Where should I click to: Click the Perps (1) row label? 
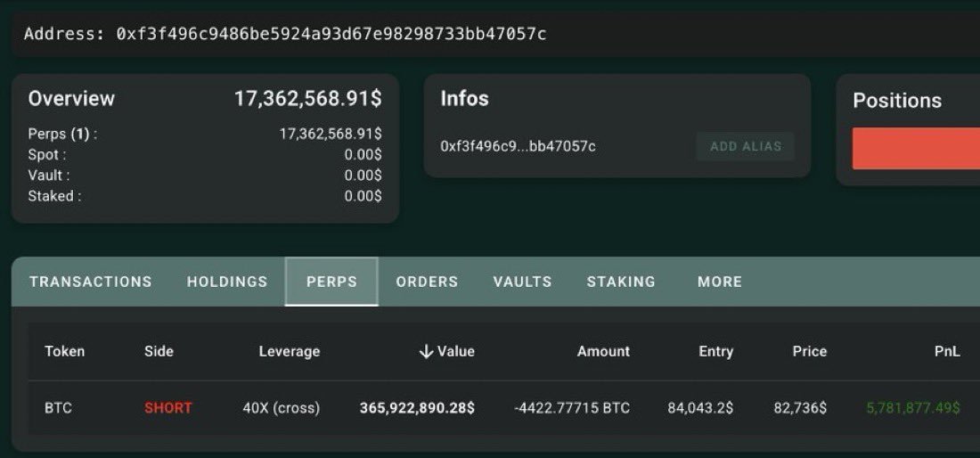62,134
